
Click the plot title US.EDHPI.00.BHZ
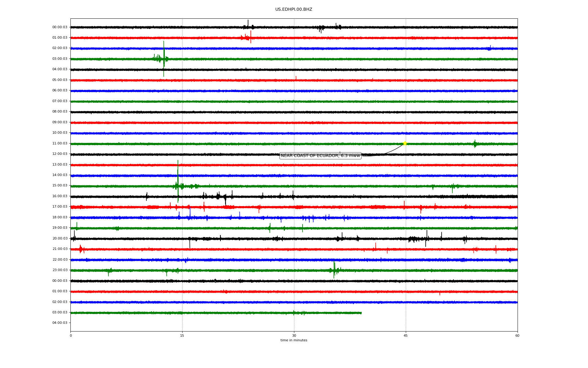294,10
